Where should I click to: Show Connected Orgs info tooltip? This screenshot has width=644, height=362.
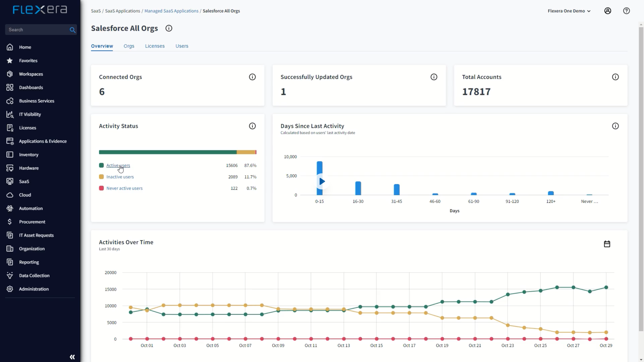point(252,77)
